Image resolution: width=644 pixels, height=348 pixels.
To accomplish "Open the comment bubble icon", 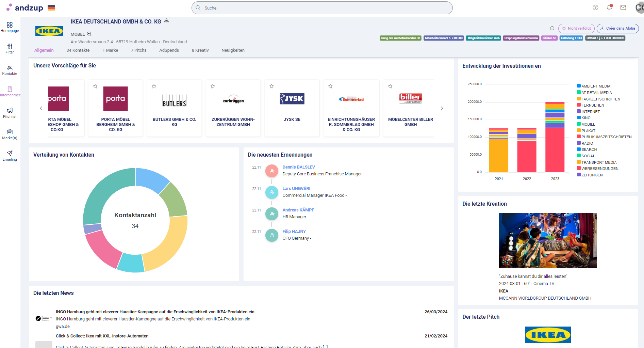I will [x=552, y=28].
